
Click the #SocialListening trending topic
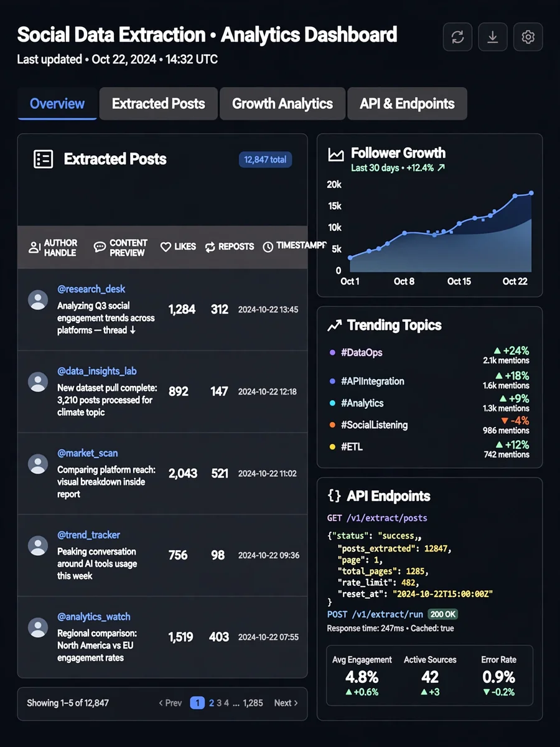375,425
